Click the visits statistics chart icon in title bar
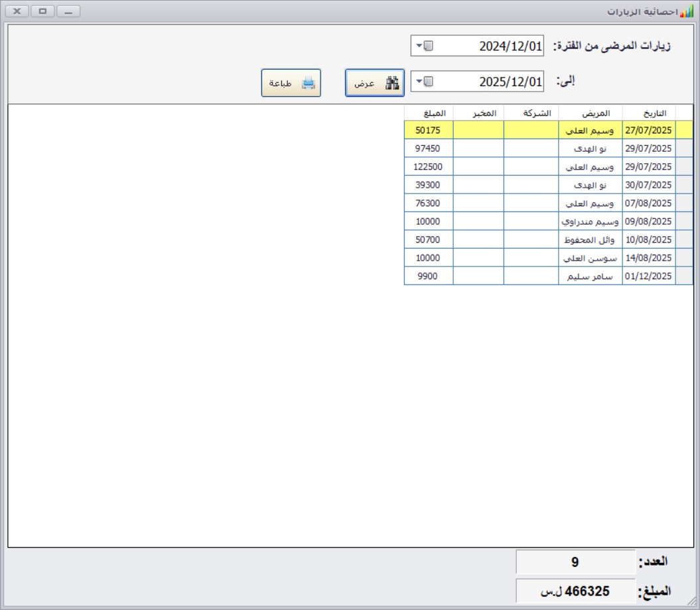Screen dimensions: 700x610 pyautogui.click(x=687, y=12)
